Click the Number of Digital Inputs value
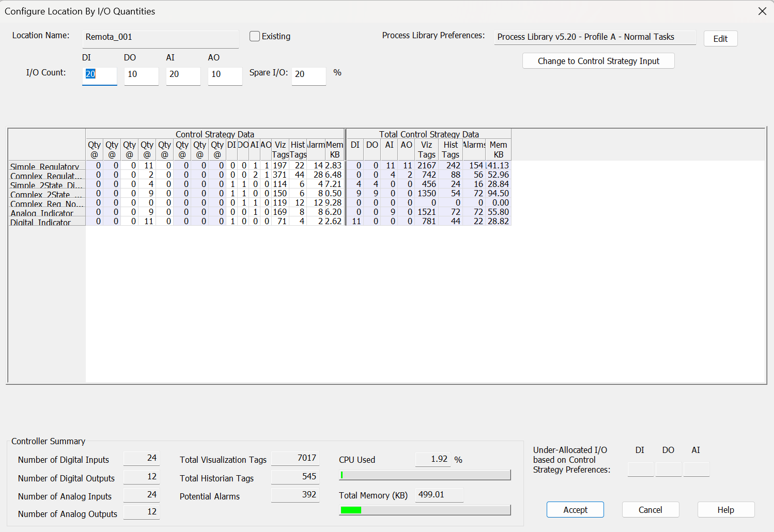The image size is (774, 532). [x=142, y=459]
